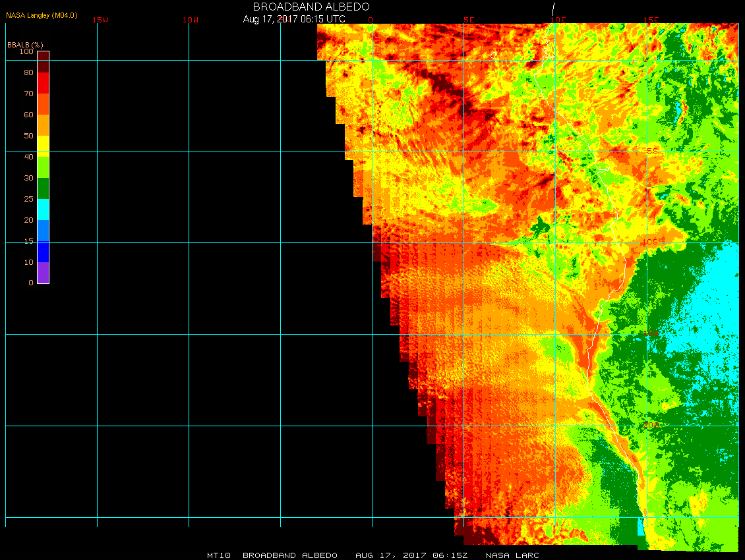The image size is (745, 560).
Task: Click the 5E longitude label
Action: coord(469,20)
